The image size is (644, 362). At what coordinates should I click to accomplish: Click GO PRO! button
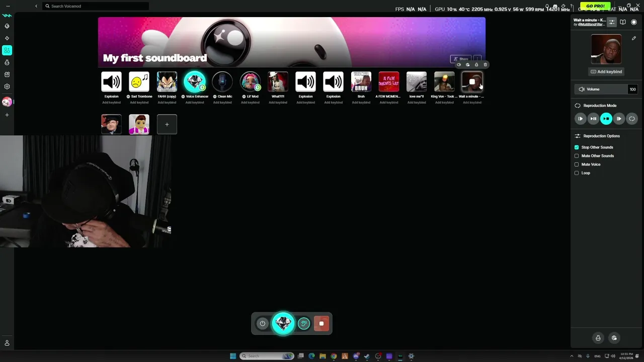pyautogui.click(x=595, y=6)
